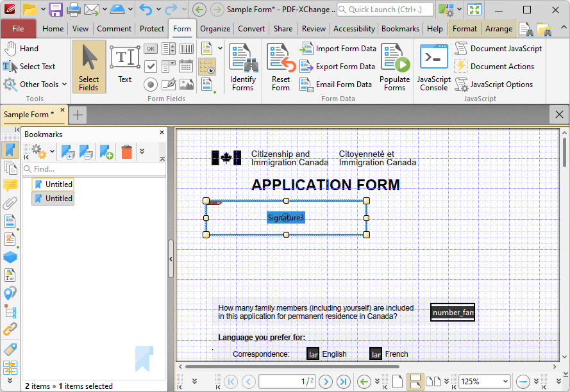Delete selected bookmark with trash icon
The height and width of the screenshot is (392, 570).
click(126, 152)
